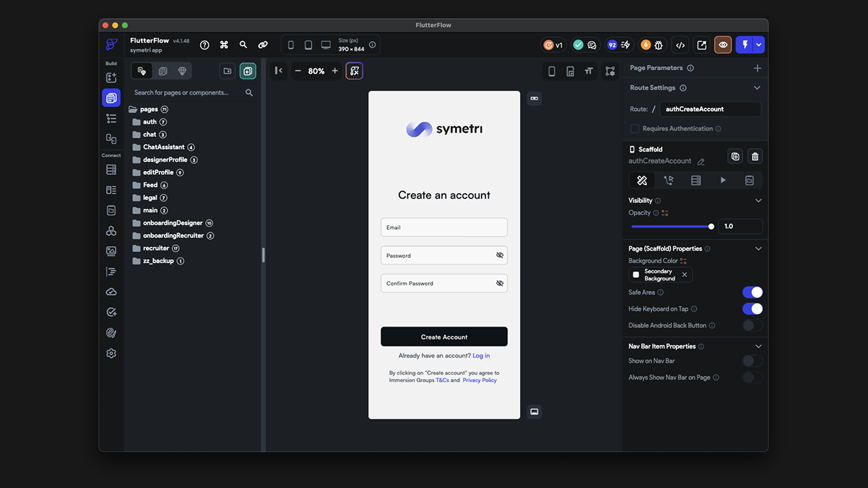868x488 pixels.
Task: Enable the eye preview mode in toolbar
Action: pos(722,45)
